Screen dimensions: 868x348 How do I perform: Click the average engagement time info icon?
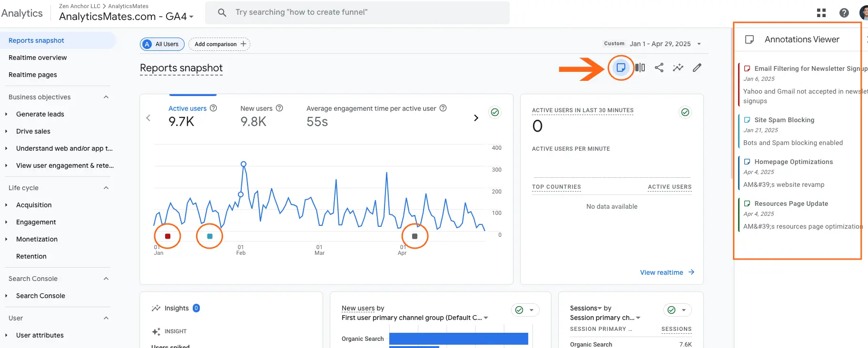(443, 108)
